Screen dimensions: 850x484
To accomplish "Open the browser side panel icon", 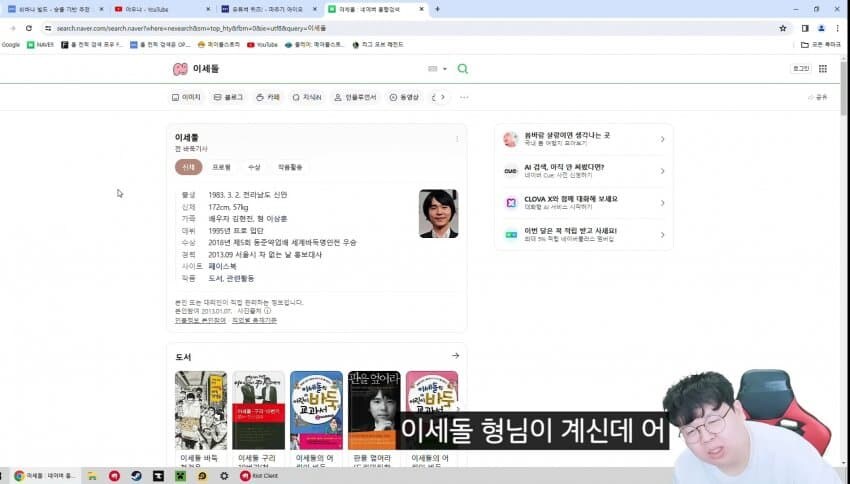I will click(805, 28).
